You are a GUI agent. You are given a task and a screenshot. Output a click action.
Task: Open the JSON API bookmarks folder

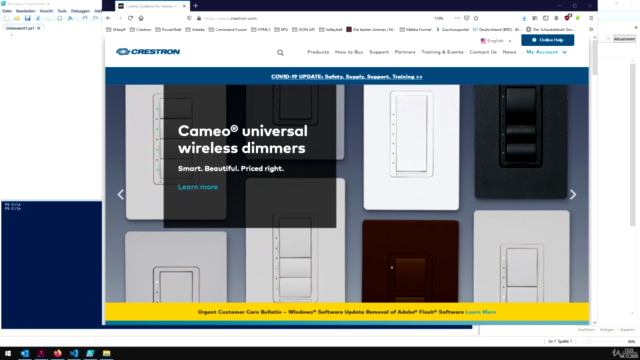point(303,29)
